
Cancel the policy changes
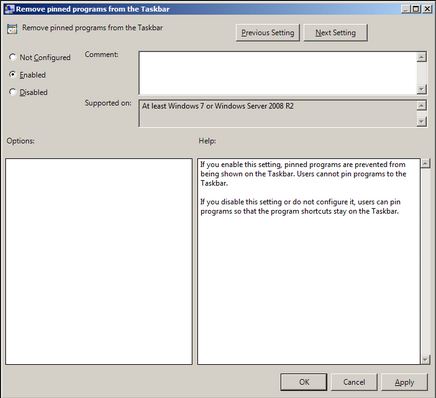(x=354, y=382)
